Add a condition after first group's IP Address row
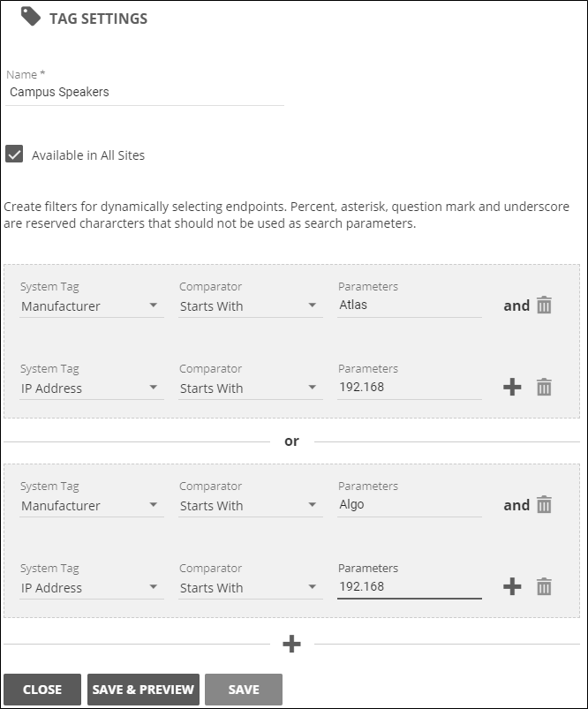This screenshot has height=709, width=588. [512, 387]
